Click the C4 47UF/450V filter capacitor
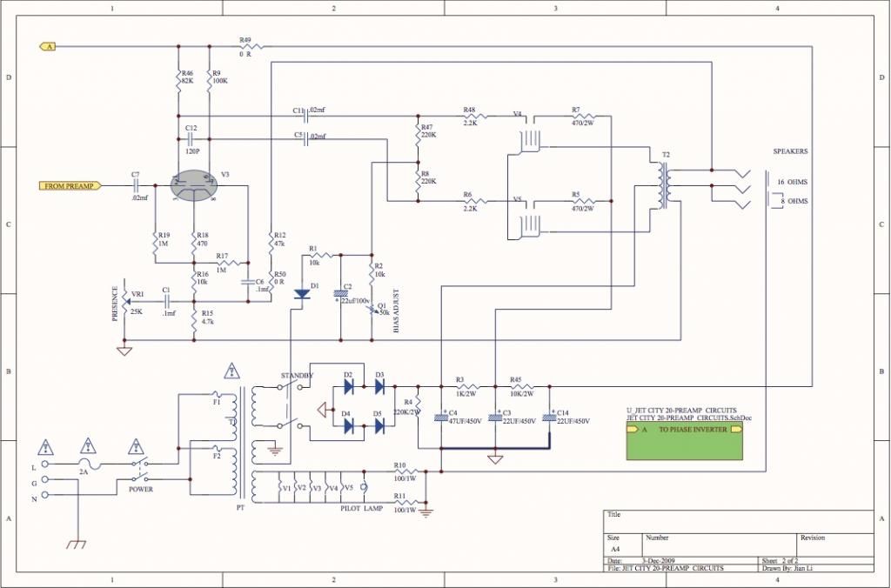Screen dimensions: 891x588 pos(441,418)
